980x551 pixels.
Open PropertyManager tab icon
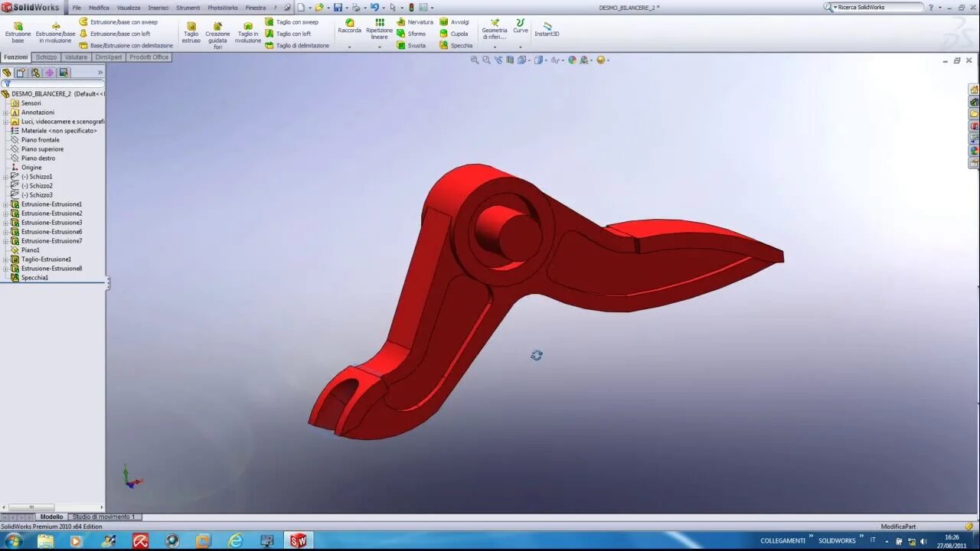[21, 73]
